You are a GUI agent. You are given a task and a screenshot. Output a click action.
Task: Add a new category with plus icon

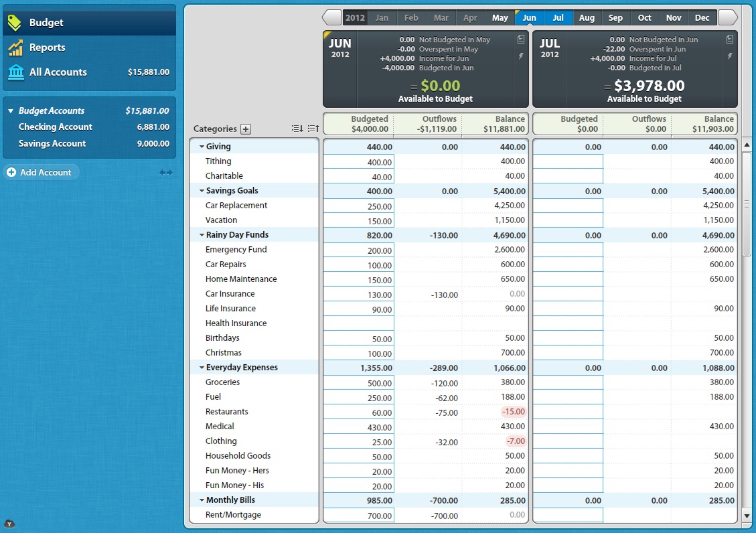click(246, 129)
